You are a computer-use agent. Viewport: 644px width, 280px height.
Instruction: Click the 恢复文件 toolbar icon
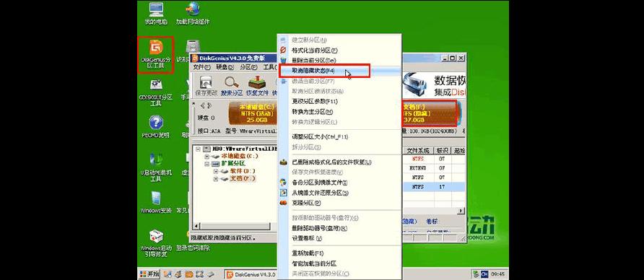[257, 86]
